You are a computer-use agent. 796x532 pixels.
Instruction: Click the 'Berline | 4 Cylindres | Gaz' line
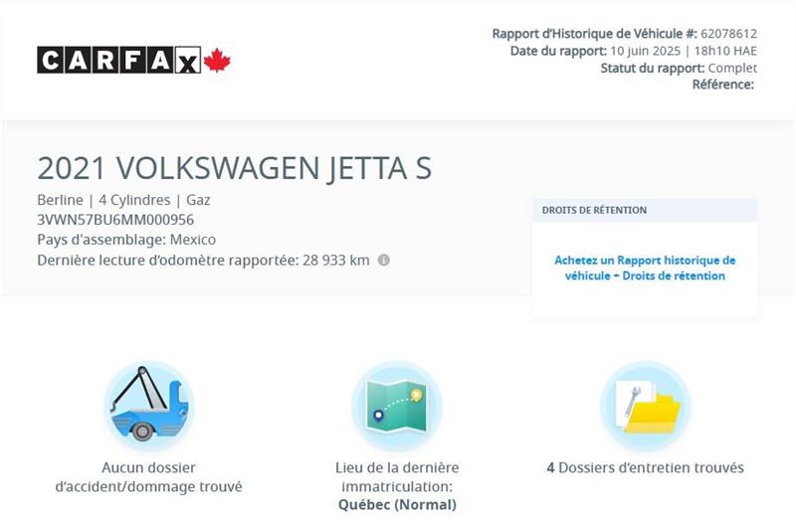point(123,200)
